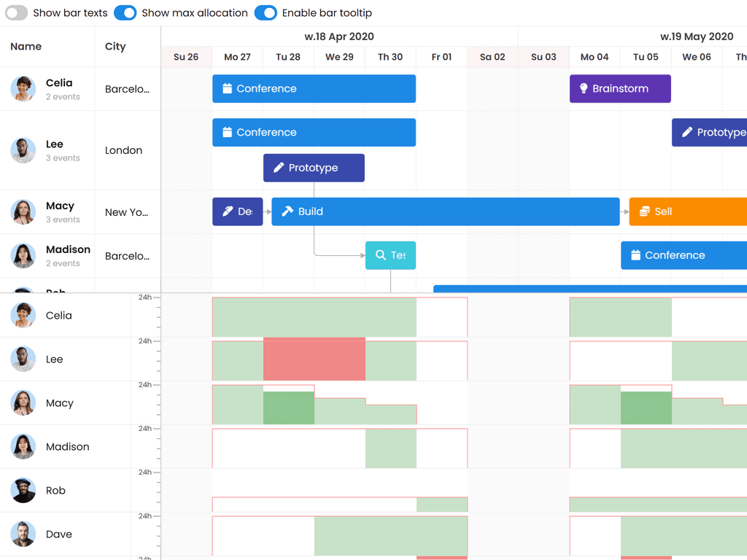Image resolution: width=747 pixels, height=560 pixels.
Task: Click the lightbulb icon on Brainstorm event
Action: [584, 89]
